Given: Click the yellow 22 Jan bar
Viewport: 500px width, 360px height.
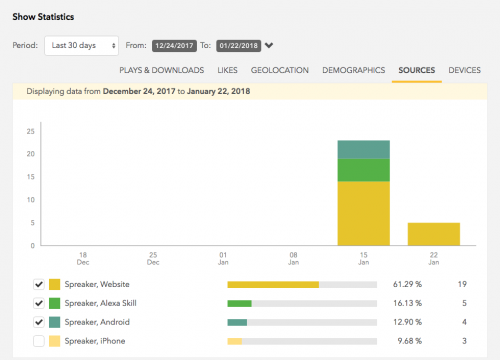Looking at the screenshot, I should 434,234.
